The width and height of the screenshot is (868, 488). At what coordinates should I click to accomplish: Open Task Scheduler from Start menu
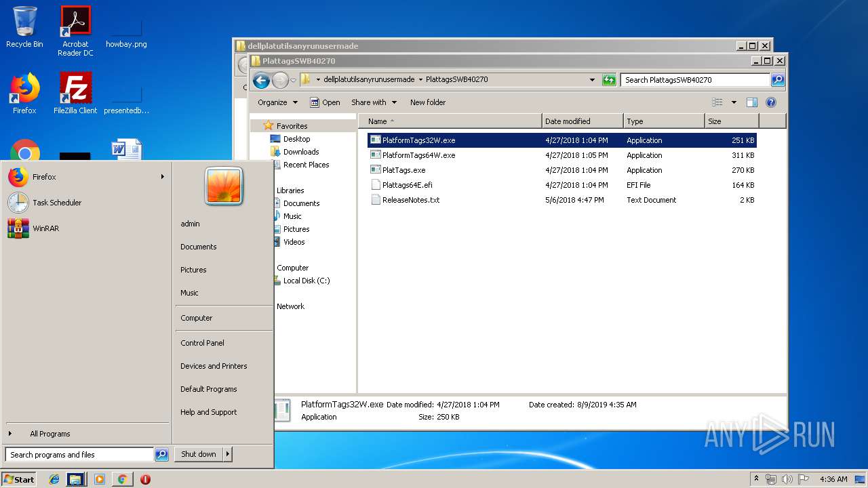coord(86,203)
